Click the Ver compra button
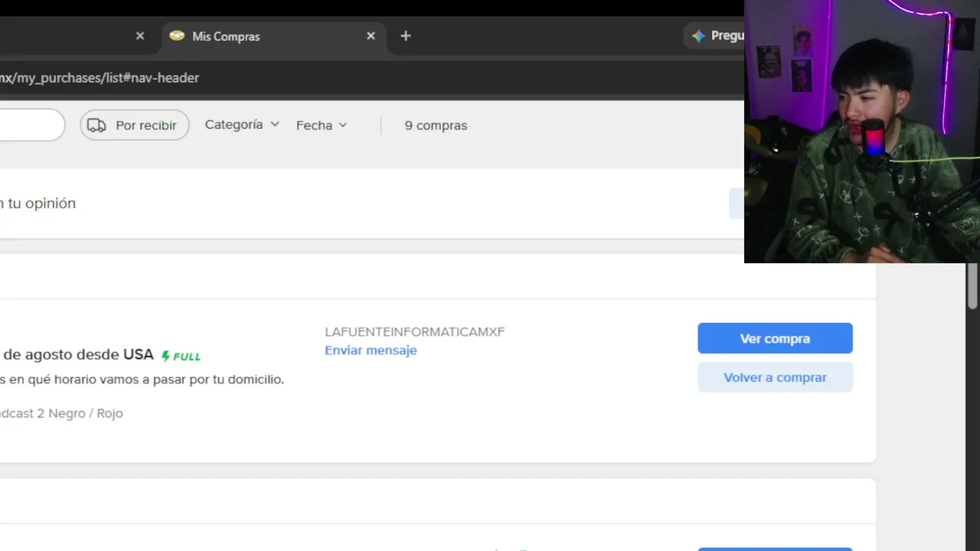 click(775, 338)
